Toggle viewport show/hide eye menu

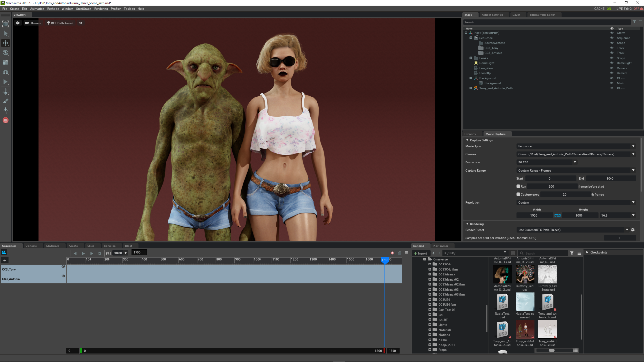pos(81,23)
